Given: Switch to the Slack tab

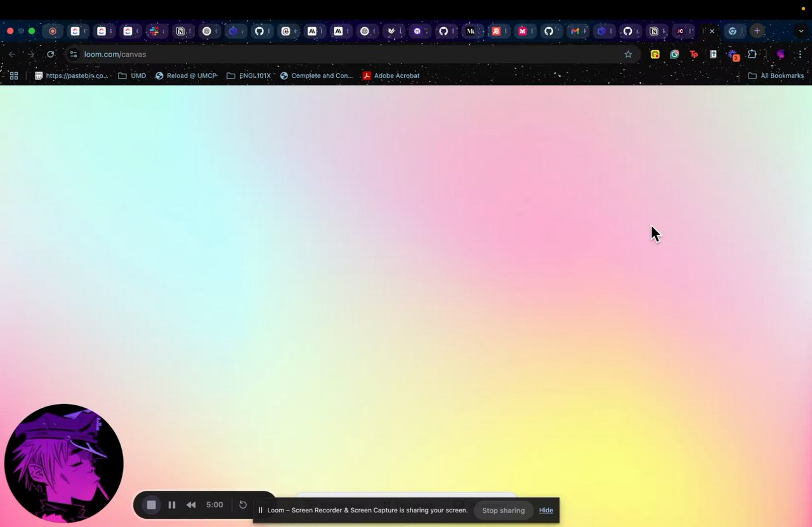Looking at the screenshot, I should coord(155,31).
